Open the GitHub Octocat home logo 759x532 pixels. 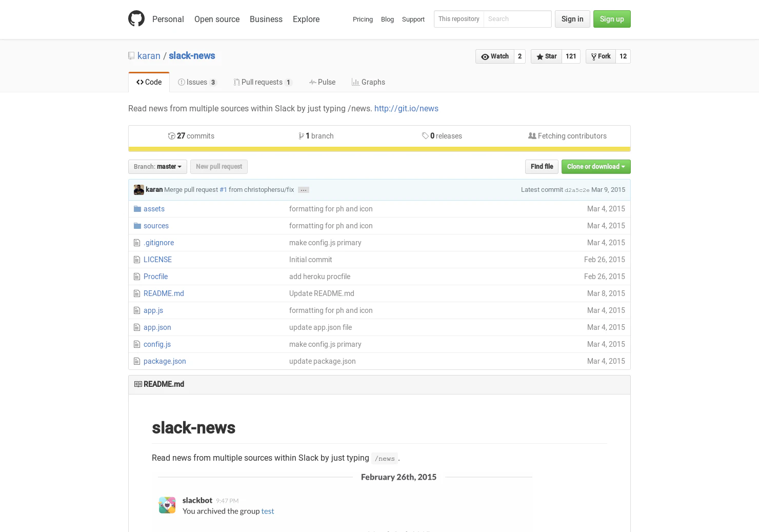click(x=136, y=18)
